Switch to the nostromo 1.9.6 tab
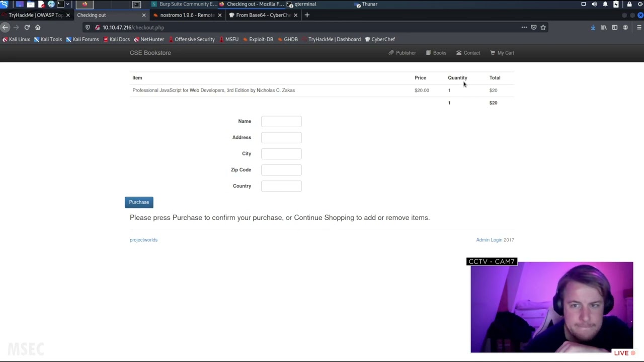Screen dimensions: 644x362 click(x=187, y=15)
